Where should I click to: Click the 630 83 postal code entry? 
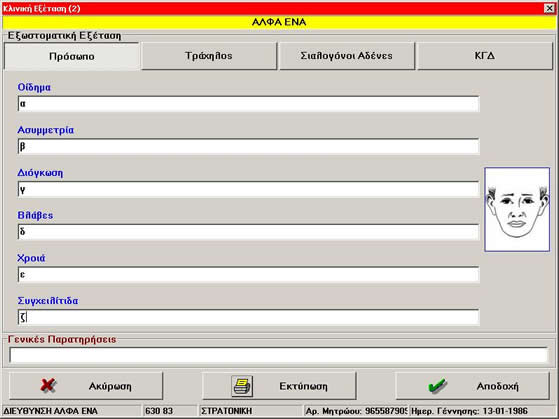click(x=170, y=411)
